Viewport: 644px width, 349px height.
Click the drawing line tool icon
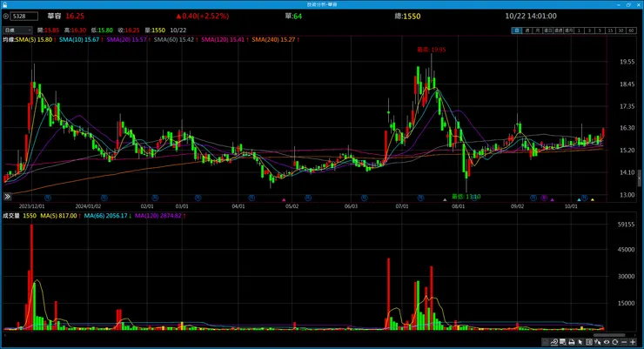coord(554,342)
